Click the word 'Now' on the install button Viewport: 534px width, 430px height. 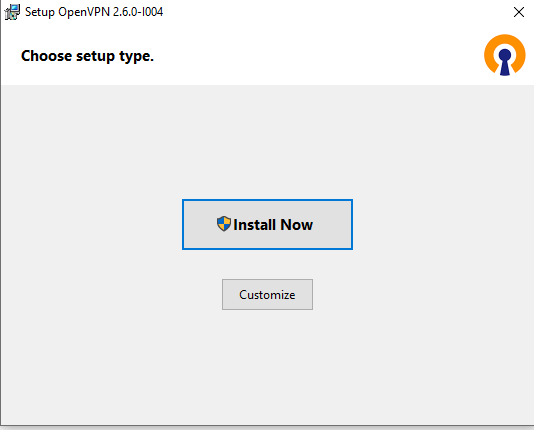[x=297, y=225]
